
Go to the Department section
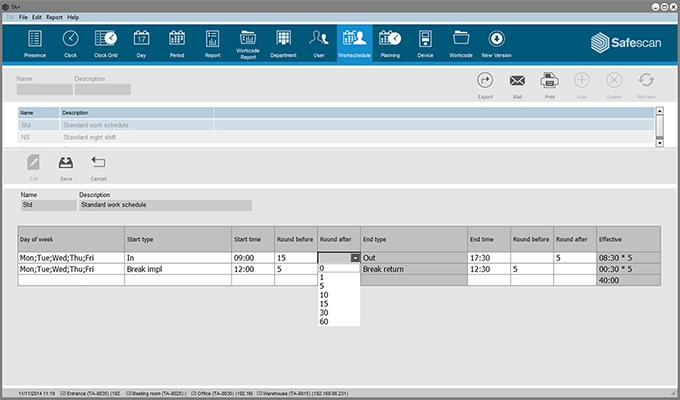pos(284,39)
